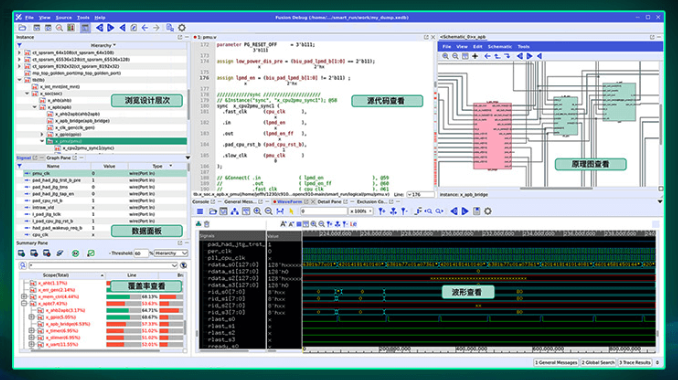Viewport: 678px width, 380px height.
Task: Open the Tools menu in the main menu bar
Action: (83, 18)
